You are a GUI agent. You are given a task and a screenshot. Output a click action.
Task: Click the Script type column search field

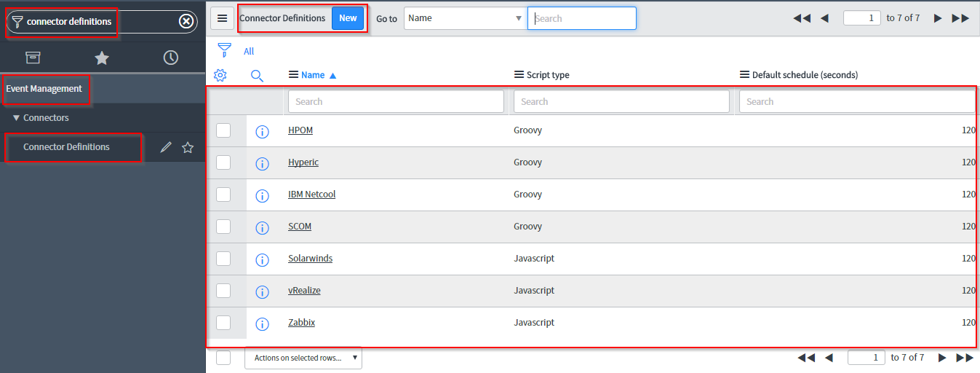tap(621, 102)
